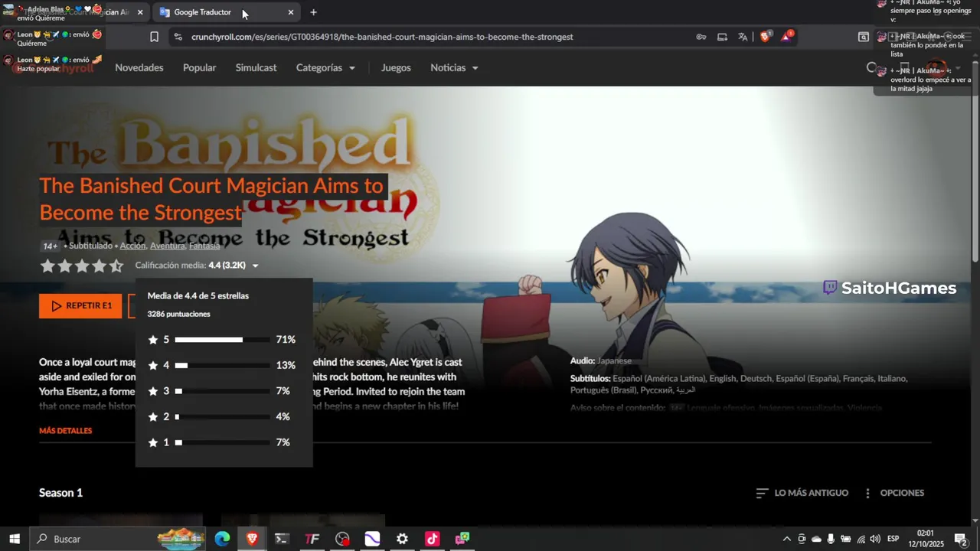Click the Aventura genre link

click(167, 246)
